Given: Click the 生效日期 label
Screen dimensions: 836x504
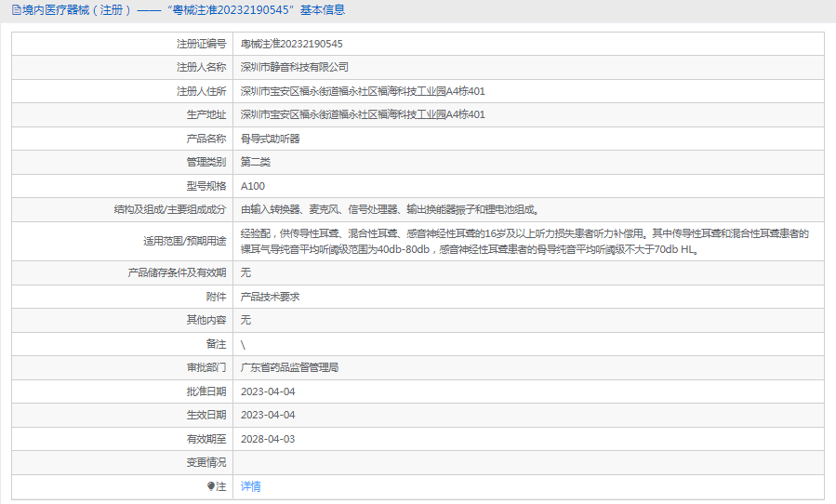Looking at the screenshot, I should click(x=206, y=415).
